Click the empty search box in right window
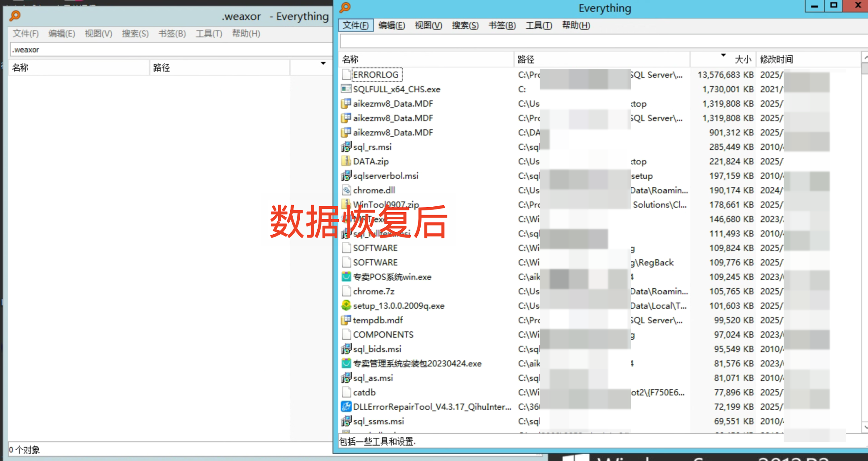 604,41
